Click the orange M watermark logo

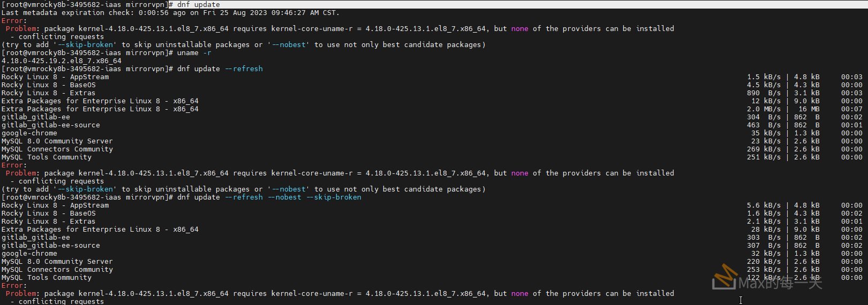click(x=724, y=276)
